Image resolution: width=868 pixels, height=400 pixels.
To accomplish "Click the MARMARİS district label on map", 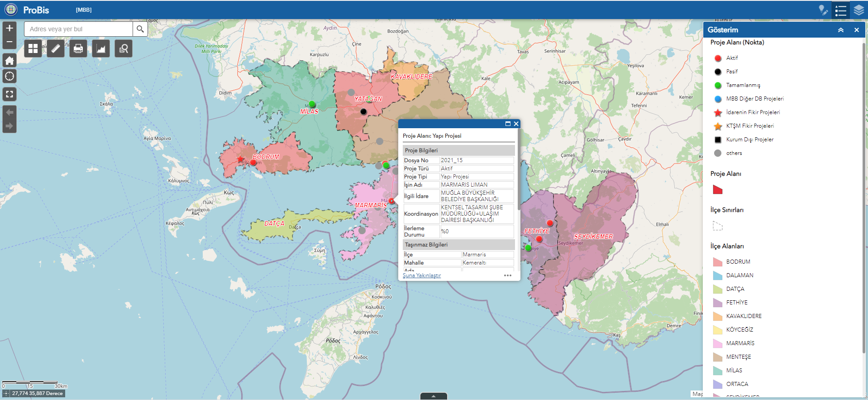I will pyautogui.click(x=371, y=205).
